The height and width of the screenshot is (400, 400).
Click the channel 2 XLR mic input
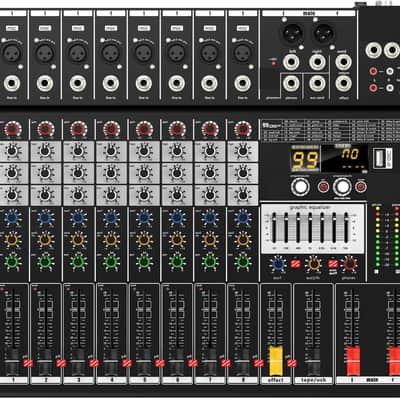click(x=45, y=53)
